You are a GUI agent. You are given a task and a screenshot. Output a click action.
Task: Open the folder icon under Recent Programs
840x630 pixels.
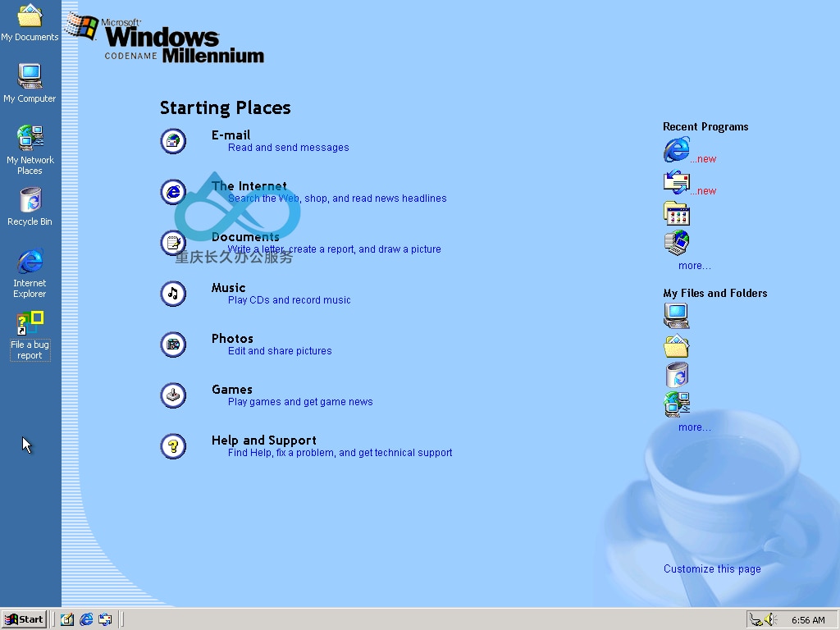pos(677,213)
